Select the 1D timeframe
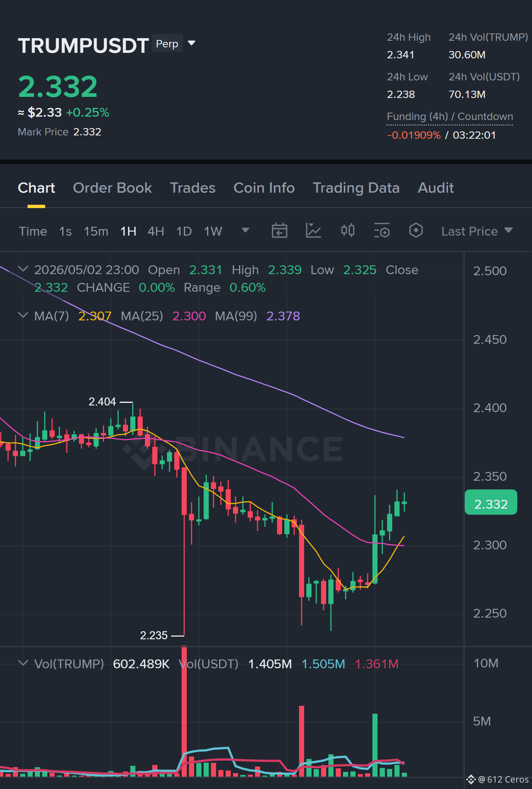 [184, 231]
